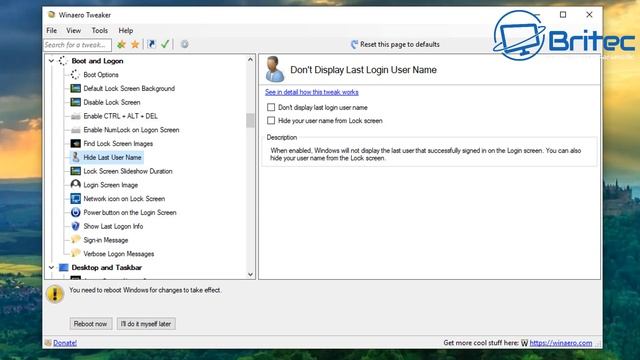Image resolution: width=640 pixels, height=360 pixels.
Task: Maximize the Winaero Tweaker window
Action: 563,15
